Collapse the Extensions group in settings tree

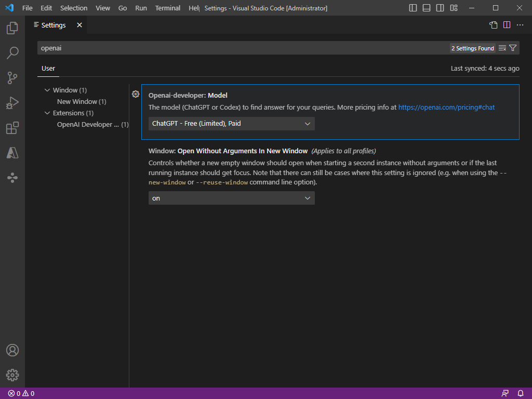coord(47,113)
